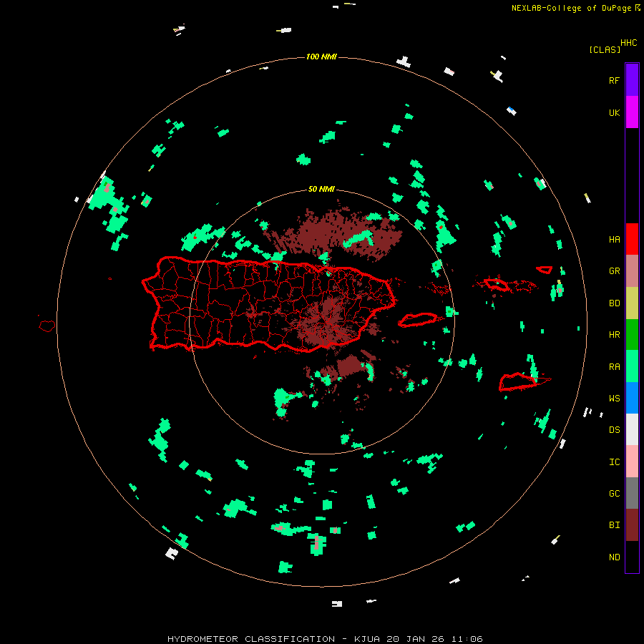This screenshot has width=644, height=644.
Task: Select the IC pink legend swatch
Action: point(632,462)
